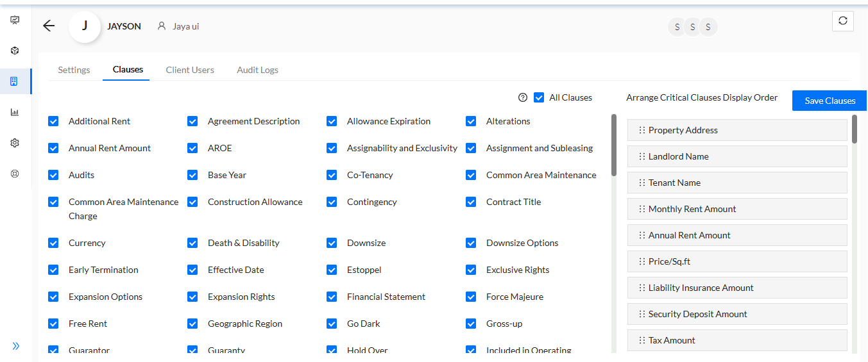Open the building sidebar icon
The width and height of the screenshot is (868, 362).
[15, 81]
